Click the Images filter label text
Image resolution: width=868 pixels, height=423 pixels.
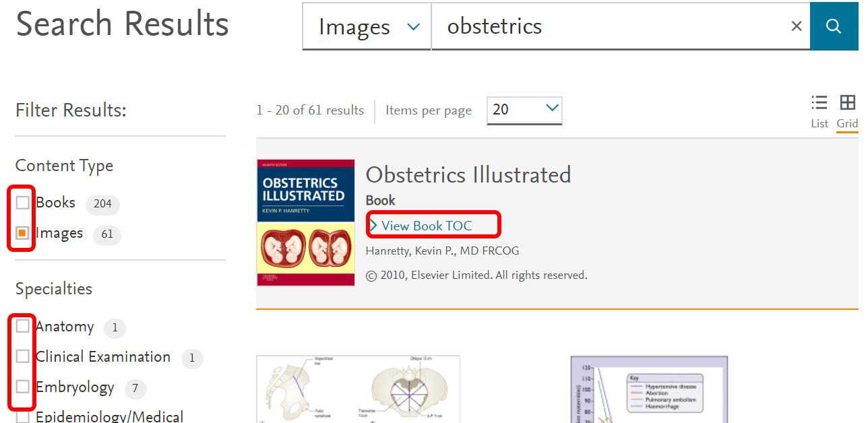click(59, 233)
